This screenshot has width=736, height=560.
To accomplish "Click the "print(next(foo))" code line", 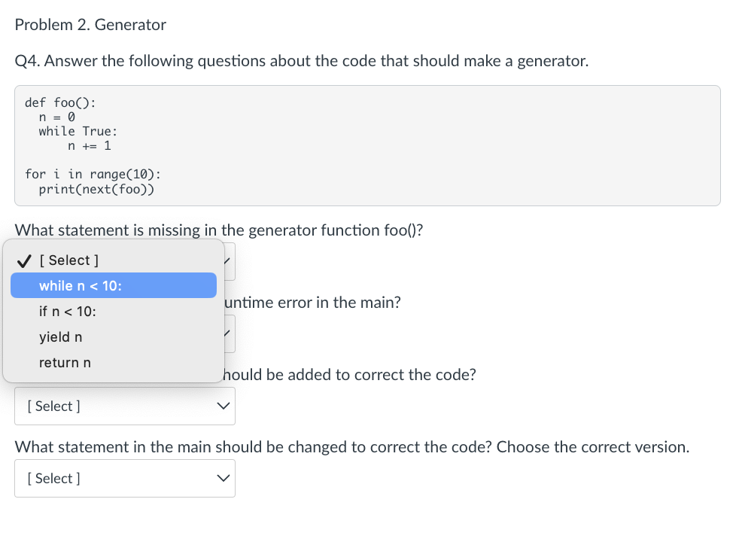I will coord(96,189).
